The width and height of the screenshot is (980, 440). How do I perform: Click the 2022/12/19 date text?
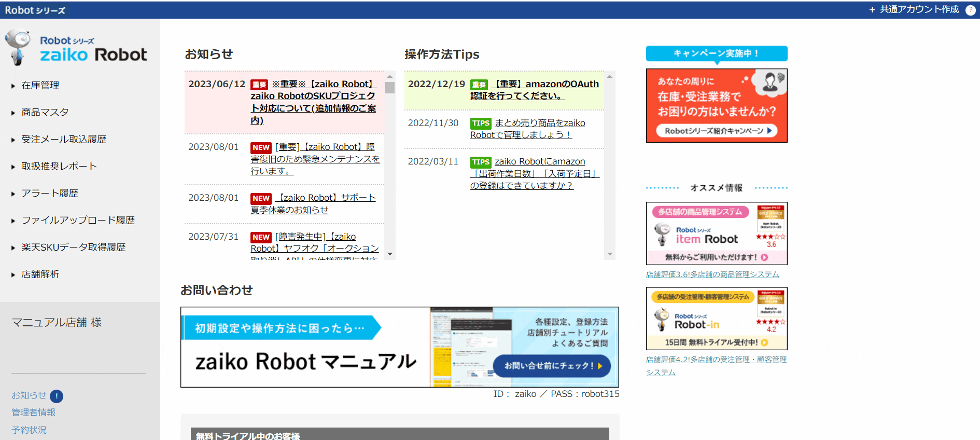point(437,84)
